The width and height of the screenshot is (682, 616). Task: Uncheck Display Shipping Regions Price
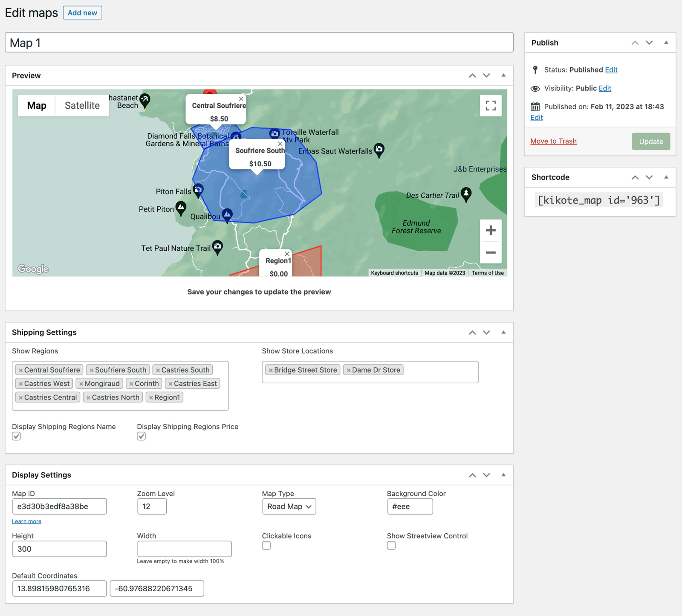click(142, 436)
